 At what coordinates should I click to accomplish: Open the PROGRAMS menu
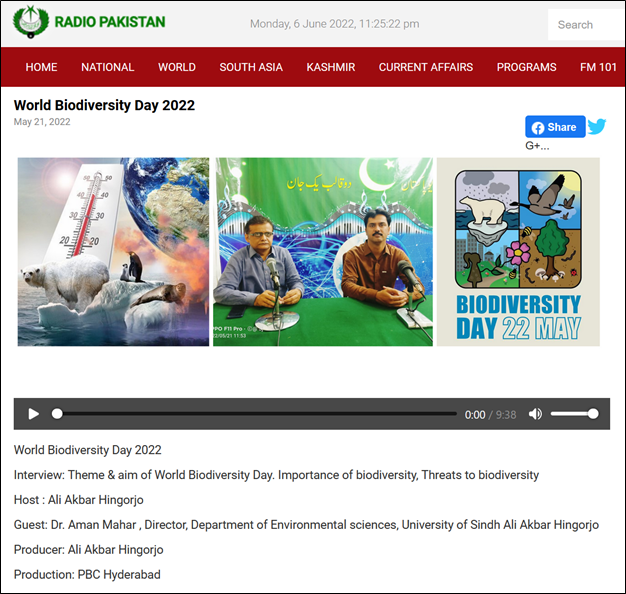(x=526, y=67)
